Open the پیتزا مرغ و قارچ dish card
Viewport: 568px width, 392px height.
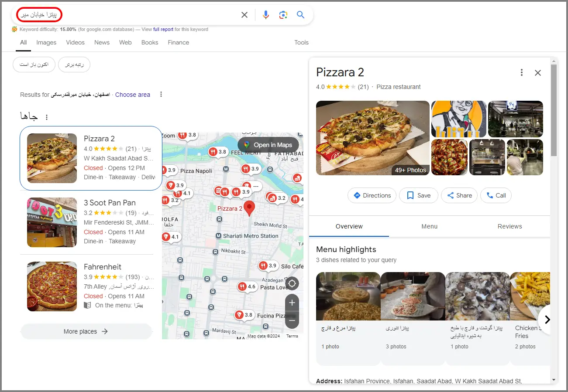(x=348, y=318)
